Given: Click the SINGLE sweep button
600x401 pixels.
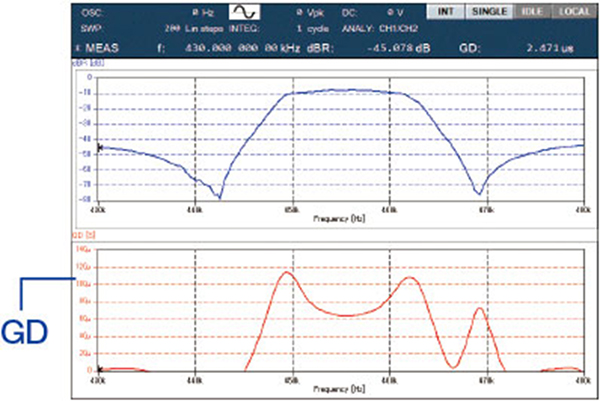Looking at the screenshot, I should tap(489, 11).
